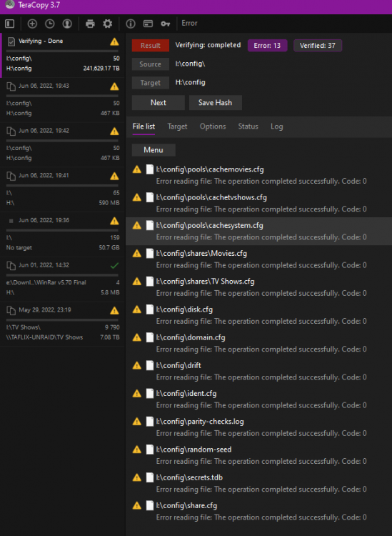Image resolution: width=392 pixels, height=536 pixels.
Task: Click stop square icon of Jun 06 19:36 job
Action: pyautogui.click(x=11, y=221)
